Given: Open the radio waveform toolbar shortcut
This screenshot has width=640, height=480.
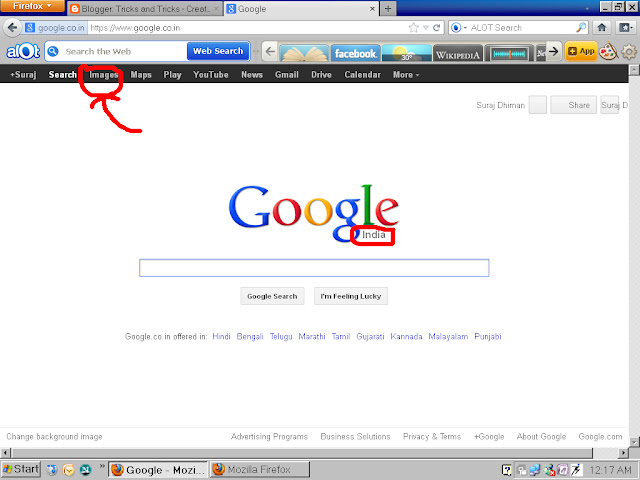Looking at the screenshot, I should [x=509, y=53].
